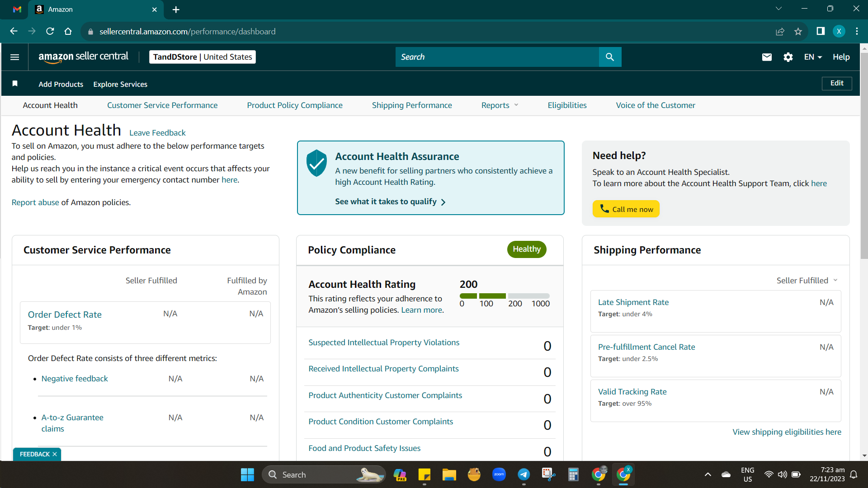Click in the Seller Central search field
This screenshot has width=868, height=488.
[x=497, y=57]
